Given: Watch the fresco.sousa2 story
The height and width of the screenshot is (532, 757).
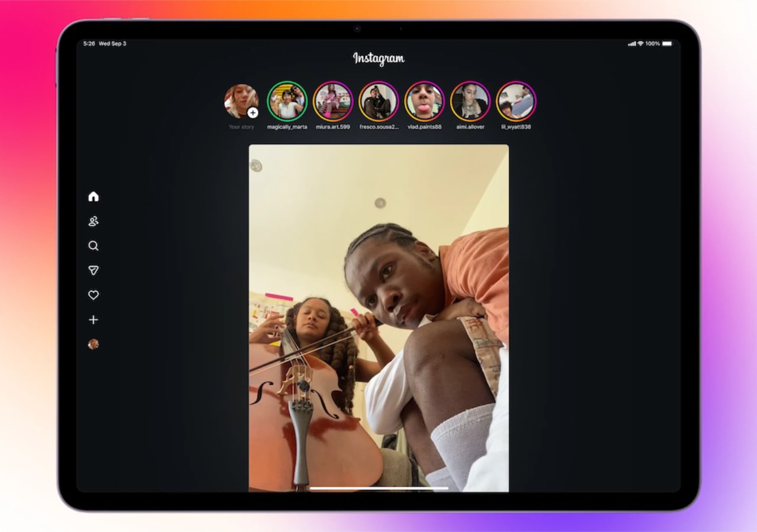Looking at the screenshot, I should [x=378, y=101].
